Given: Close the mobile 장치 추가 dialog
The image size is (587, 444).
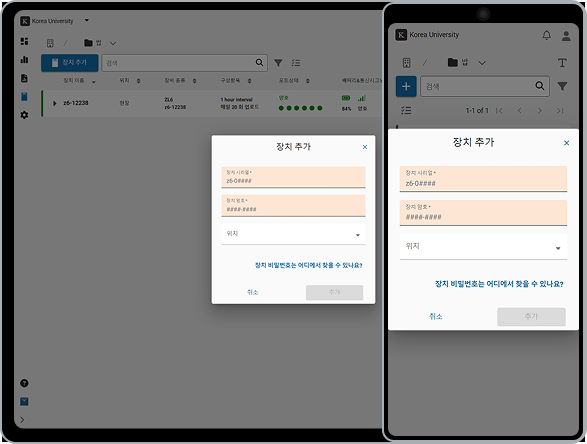Looking at the screenshot, I should pyautogui.click(x=566, y=143).
